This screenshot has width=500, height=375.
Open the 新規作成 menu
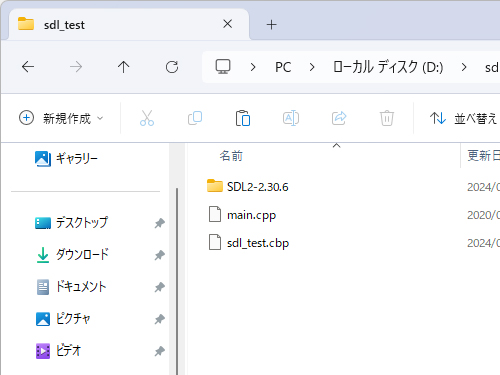tap(62, 118)
